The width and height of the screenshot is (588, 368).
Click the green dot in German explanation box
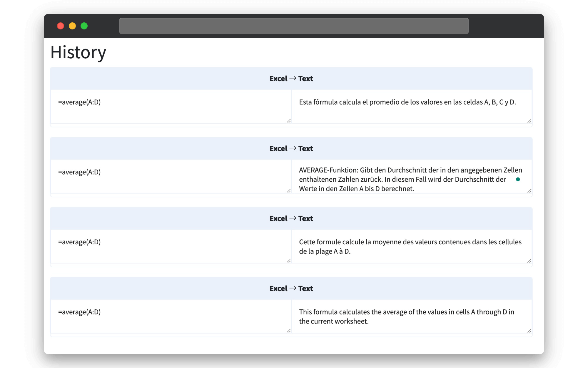point(518,179)
